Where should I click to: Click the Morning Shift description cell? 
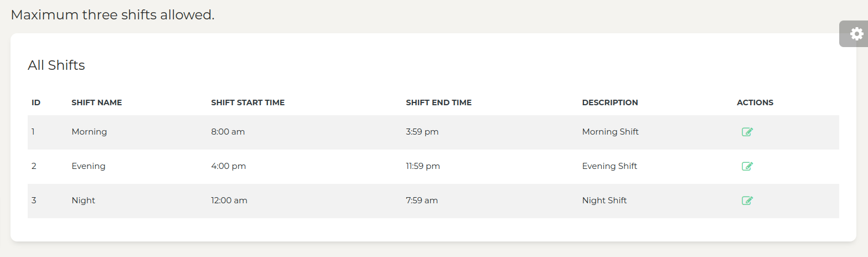611,132
